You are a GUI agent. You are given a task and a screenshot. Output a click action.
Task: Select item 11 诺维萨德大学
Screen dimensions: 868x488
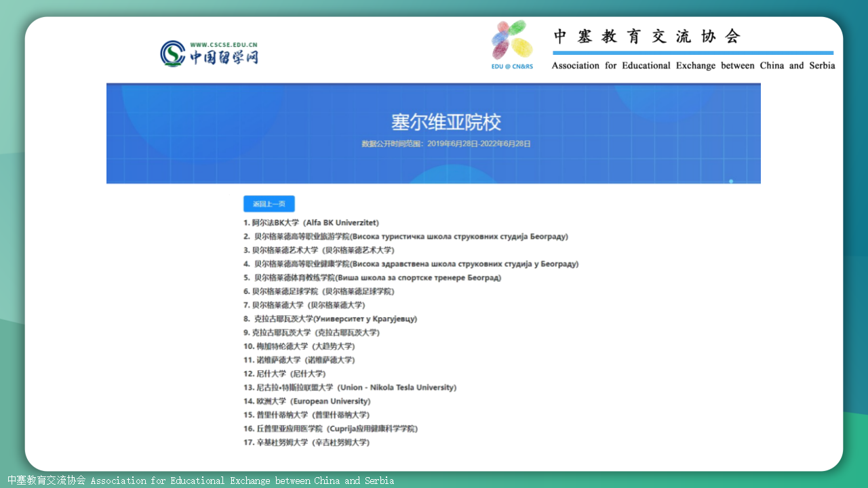coord(299,360)
